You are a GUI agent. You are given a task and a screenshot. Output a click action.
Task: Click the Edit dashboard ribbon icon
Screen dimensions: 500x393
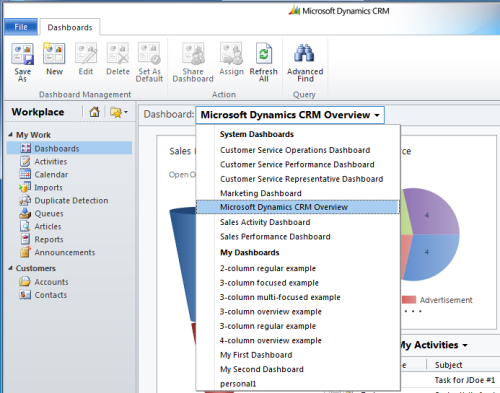pos(86,54)
